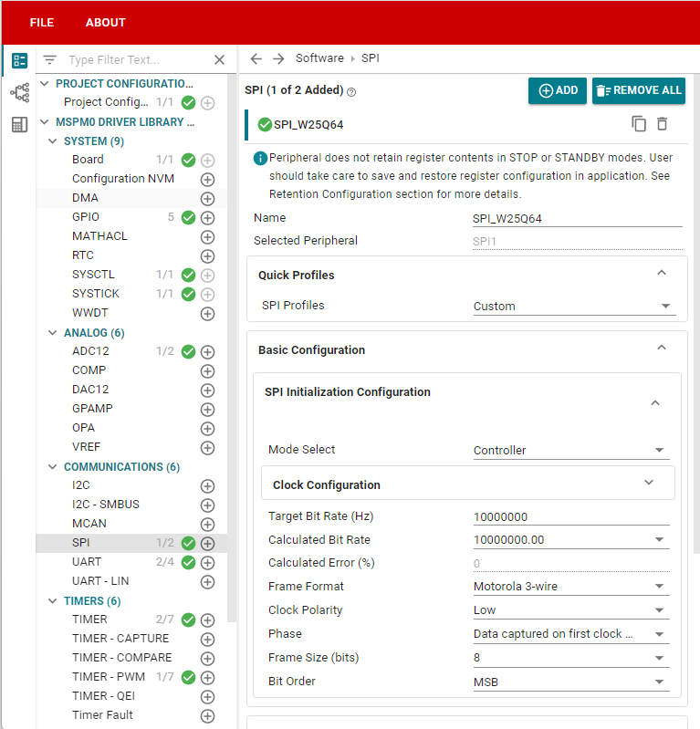This screenshot has height=729, width=700.
Task: Open the Clock Polarity dropdown
Action: (x=571, y=610)
